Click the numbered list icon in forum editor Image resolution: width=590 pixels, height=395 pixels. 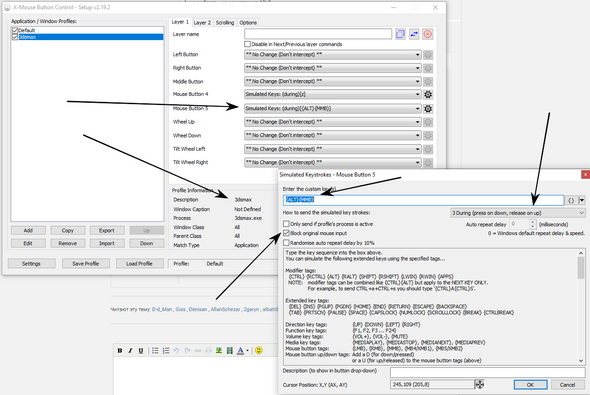166,351
